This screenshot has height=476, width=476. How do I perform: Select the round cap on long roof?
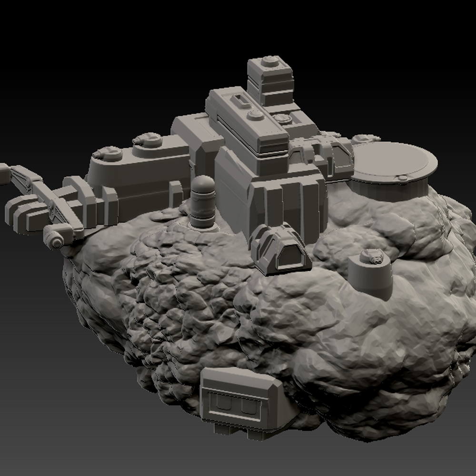[x=256, y=115]
